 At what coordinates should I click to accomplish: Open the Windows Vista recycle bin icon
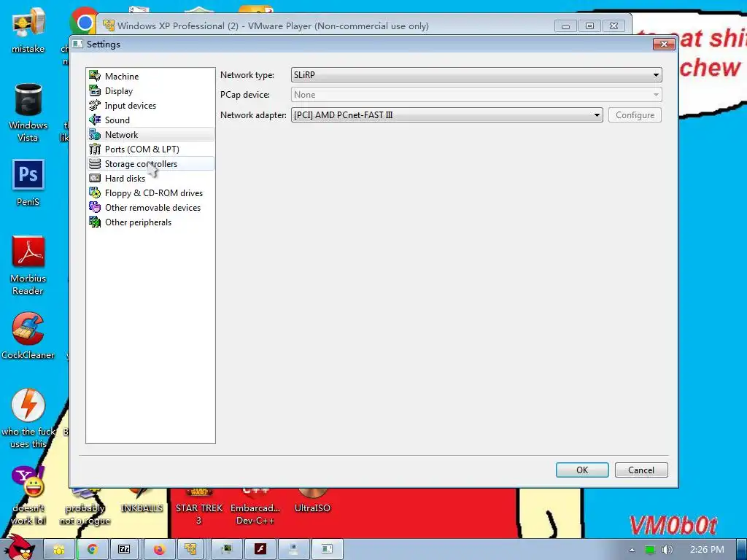tap(28, 112)
